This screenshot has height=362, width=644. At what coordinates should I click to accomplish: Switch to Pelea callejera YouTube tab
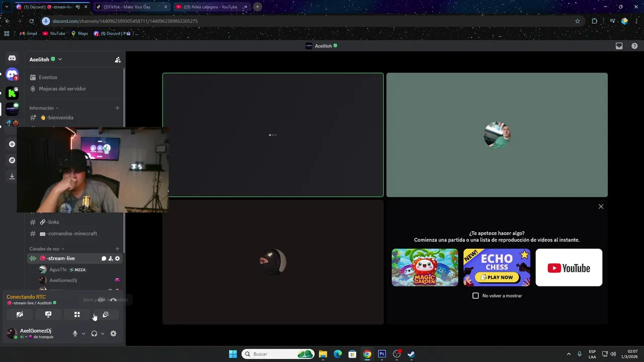210,7
